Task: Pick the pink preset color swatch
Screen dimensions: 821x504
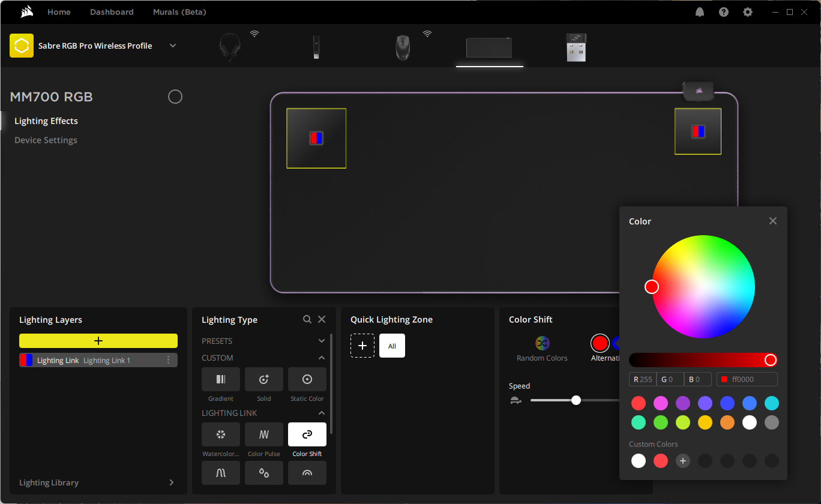Action: pyautogui.click(x=661, y=403)
